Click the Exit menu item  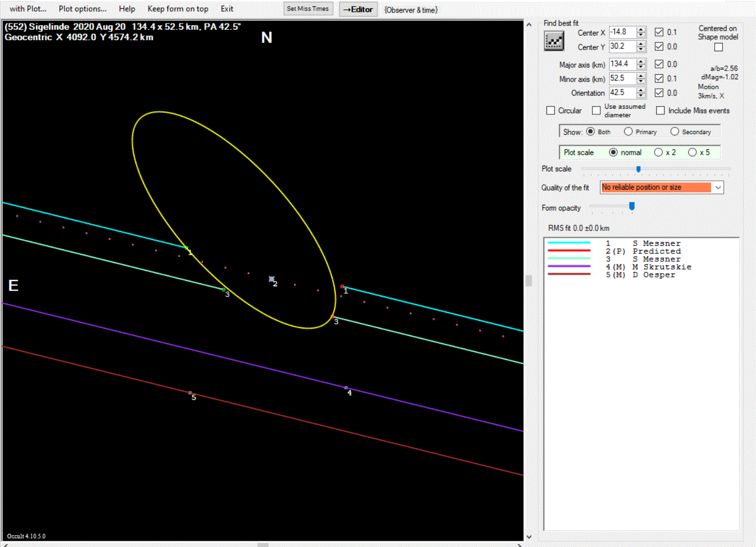click(227, 9)
